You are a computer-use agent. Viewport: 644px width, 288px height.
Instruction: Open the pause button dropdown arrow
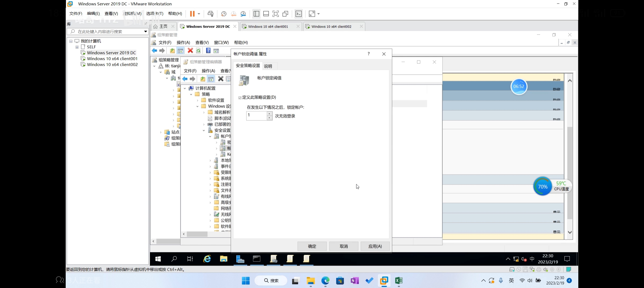(199, 14)
